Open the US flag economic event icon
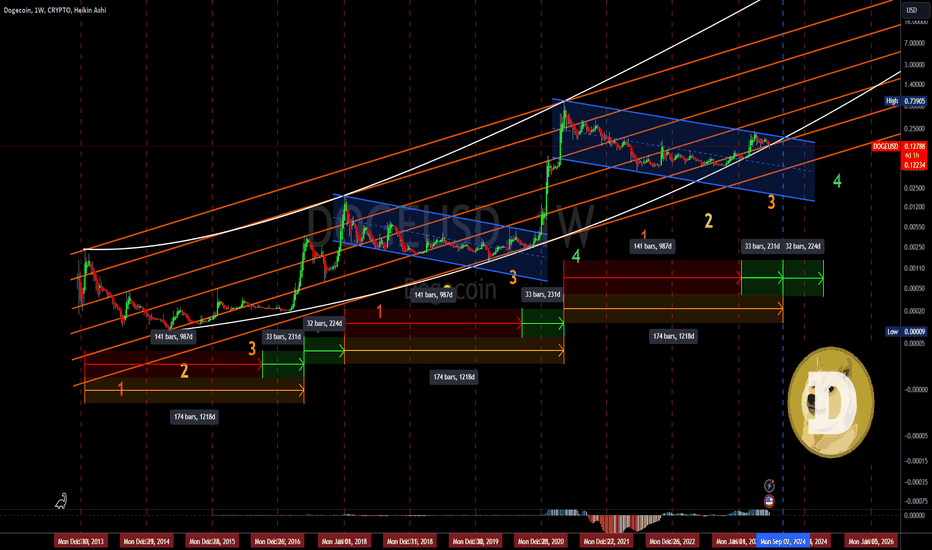The height and width of the screenshot is (550, 932). pyautogui.click(x=769, y=501)
